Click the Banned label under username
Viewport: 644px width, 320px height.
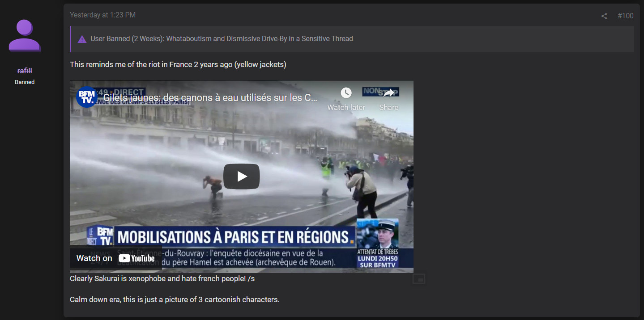coord(25,82)
